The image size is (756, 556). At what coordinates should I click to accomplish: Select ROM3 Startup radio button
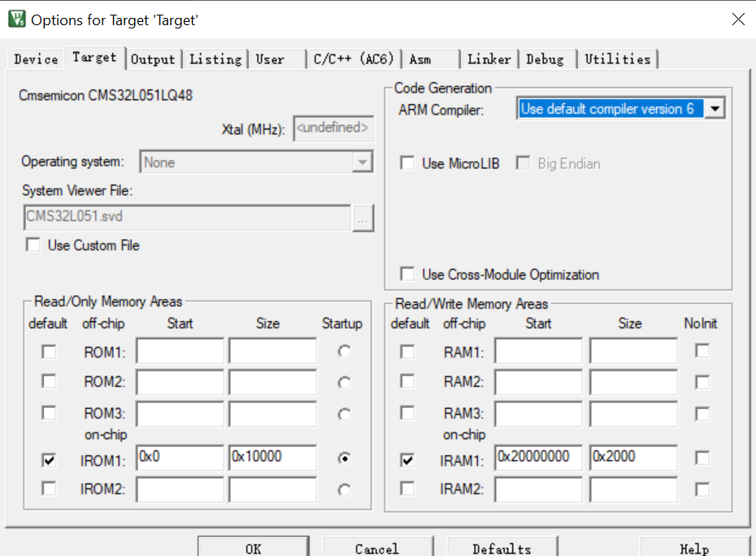[344, 415]
